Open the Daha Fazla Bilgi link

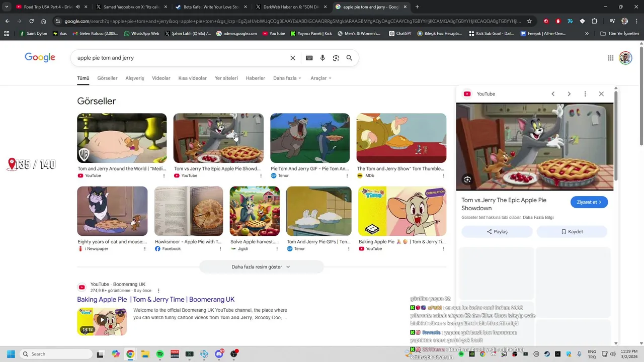(538, 218)
